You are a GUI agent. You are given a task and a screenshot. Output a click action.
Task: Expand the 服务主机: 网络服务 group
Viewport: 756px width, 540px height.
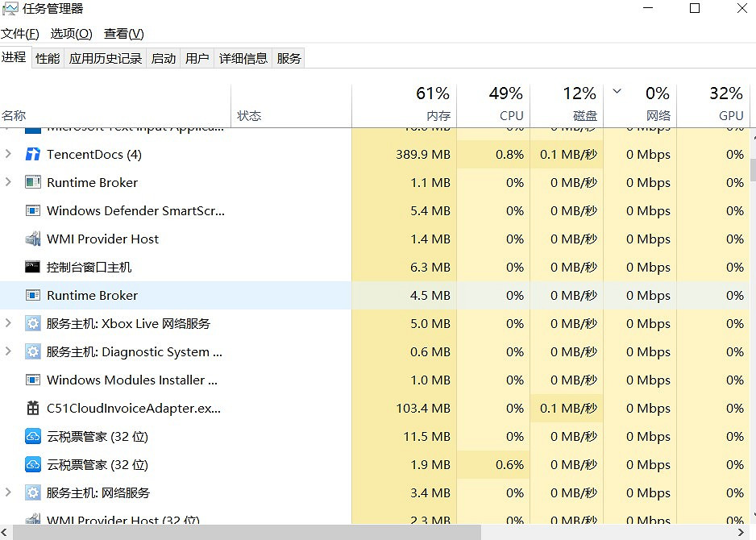pos(9,492)
